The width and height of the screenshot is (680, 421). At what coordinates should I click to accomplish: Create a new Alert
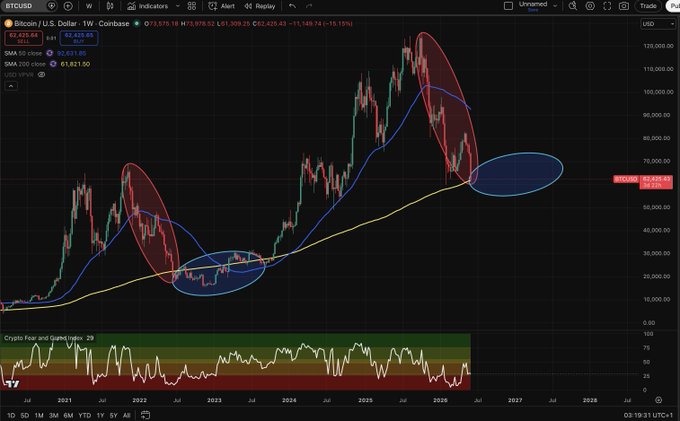coord(222,6)
